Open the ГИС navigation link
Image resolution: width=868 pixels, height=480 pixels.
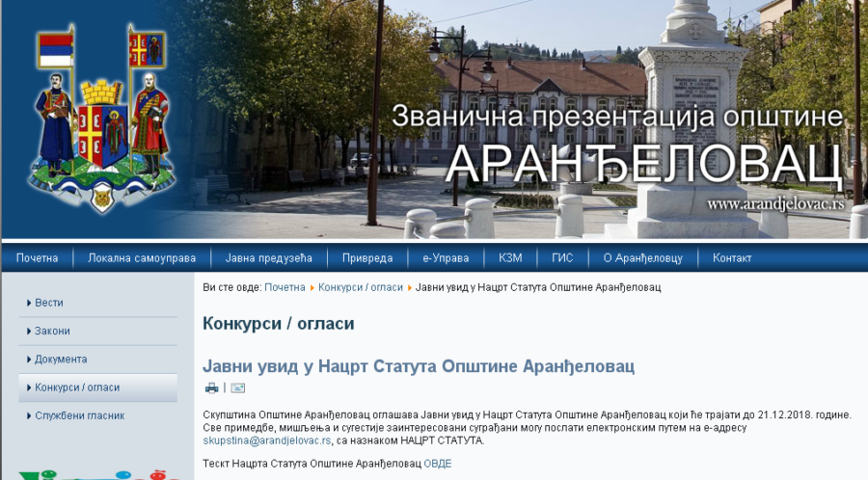pyautogui.click(x=562, y=258)
